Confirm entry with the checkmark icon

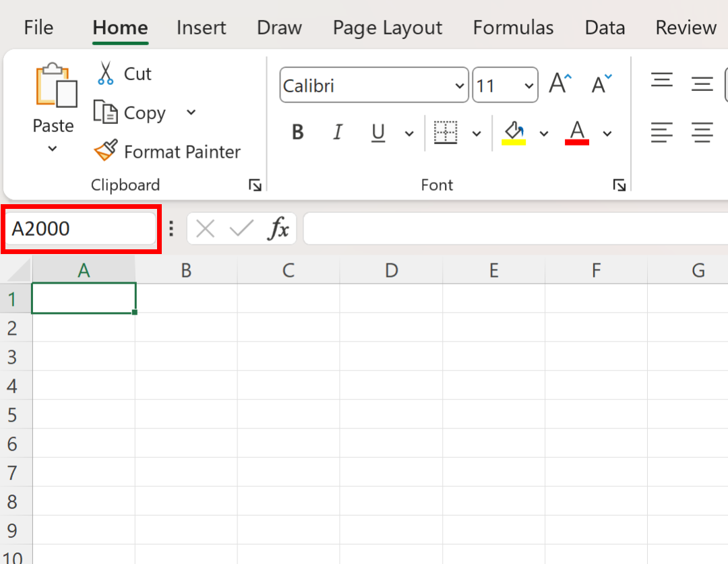[x=241, y=228]
